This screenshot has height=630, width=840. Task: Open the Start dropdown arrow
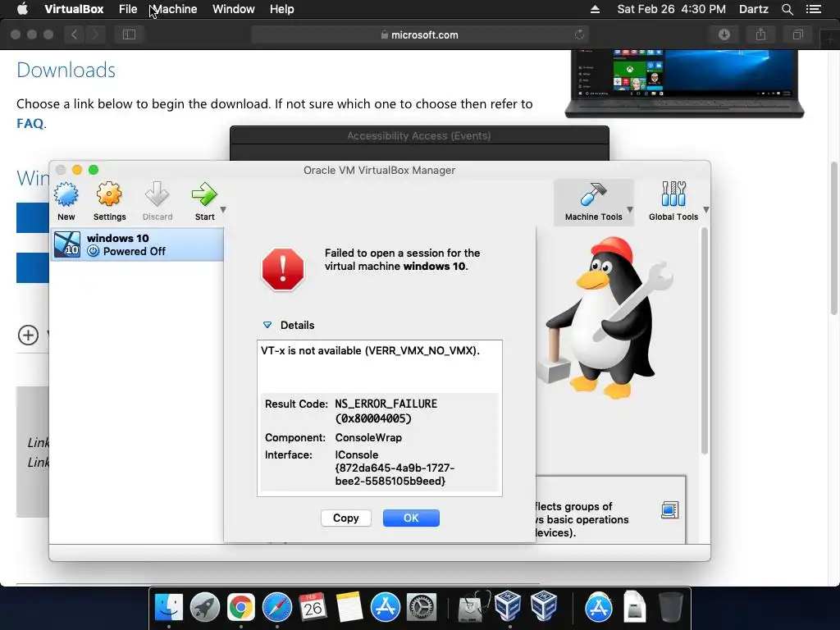(x=223, y=209)
